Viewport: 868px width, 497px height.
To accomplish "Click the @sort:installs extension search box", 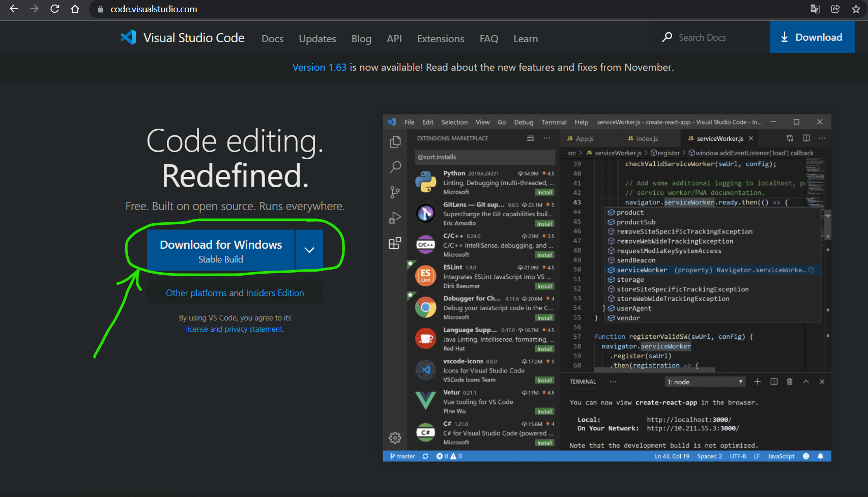I will (x=484, y=157).
